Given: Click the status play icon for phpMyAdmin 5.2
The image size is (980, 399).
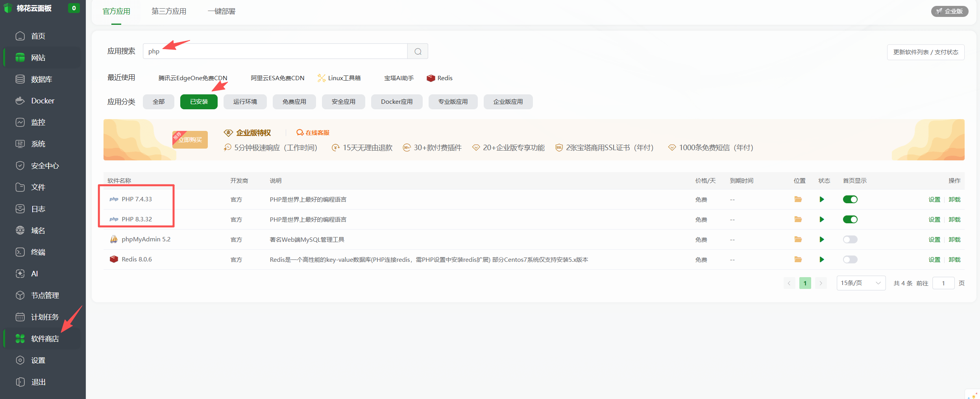Looking at the screenshot, I should (x=822, y=239).
